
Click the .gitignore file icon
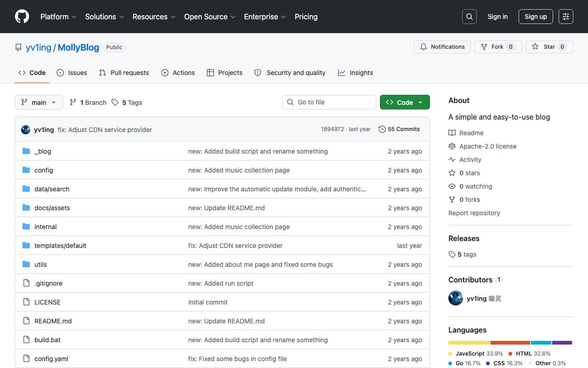pyautogui.click(x=26, y=283)
